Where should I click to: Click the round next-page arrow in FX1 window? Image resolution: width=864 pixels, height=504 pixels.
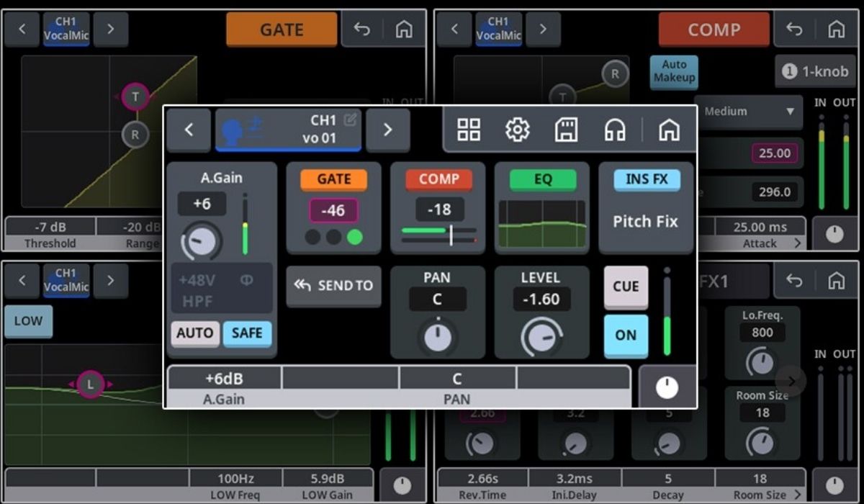pyautogui.click(x=791, y=381)
